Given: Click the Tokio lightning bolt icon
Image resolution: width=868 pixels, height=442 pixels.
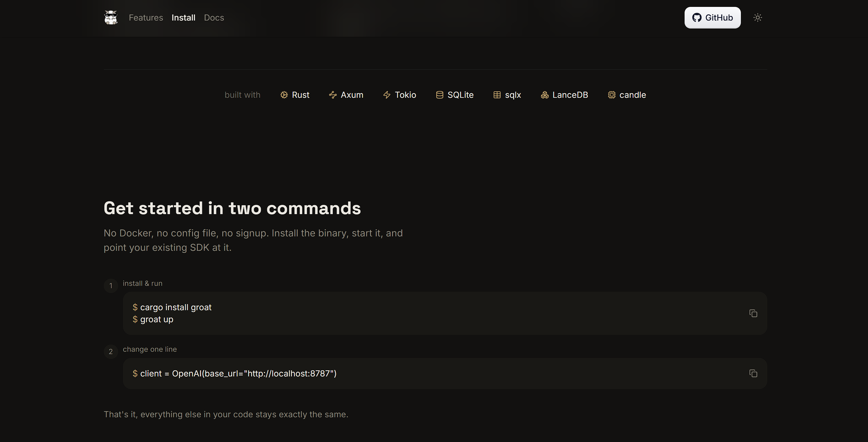Looking at the screenshot, I should point(387,95).
